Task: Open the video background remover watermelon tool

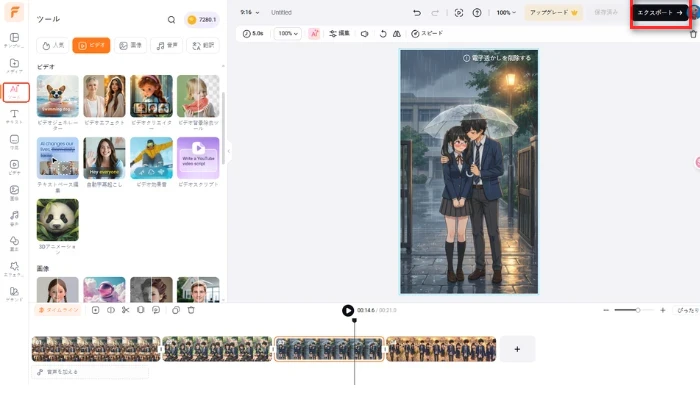Action: 198,96
